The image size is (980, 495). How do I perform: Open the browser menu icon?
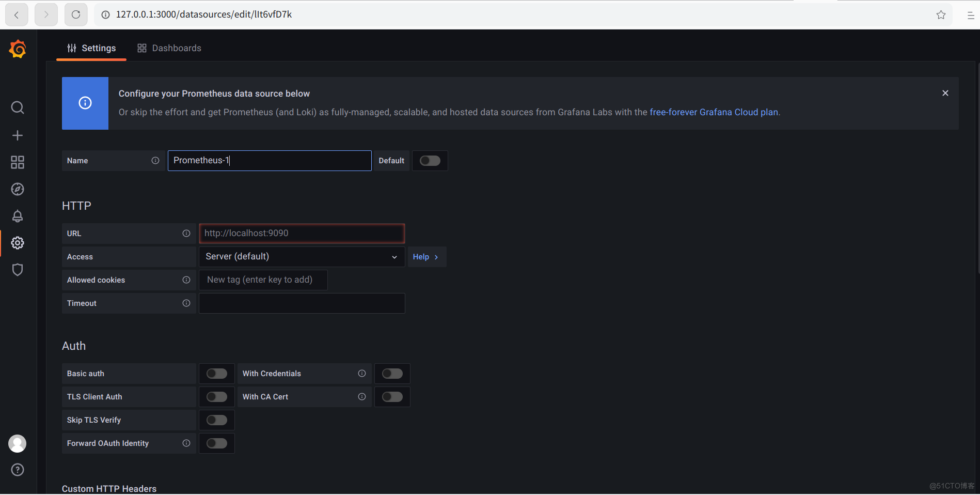[x=971, y=15]
